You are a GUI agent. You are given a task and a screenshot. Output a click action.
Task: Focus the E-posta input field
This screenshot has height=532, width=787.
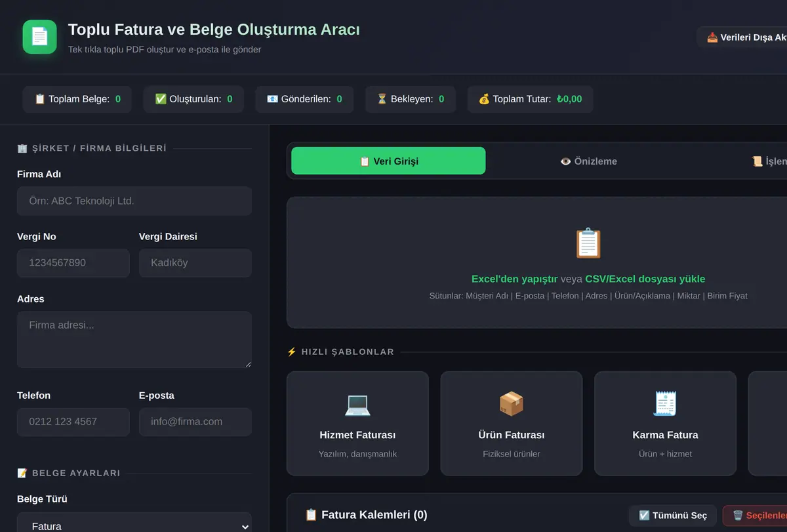click(x=195, y=422)
